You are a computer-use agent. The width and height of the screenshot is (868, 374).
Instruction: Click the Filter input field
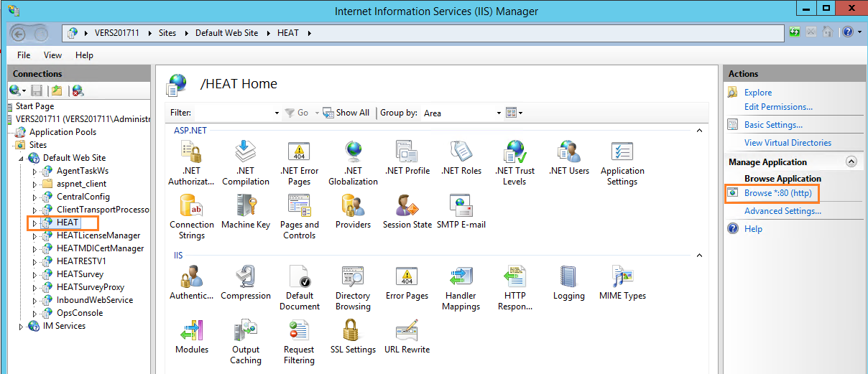coord(233,113)
